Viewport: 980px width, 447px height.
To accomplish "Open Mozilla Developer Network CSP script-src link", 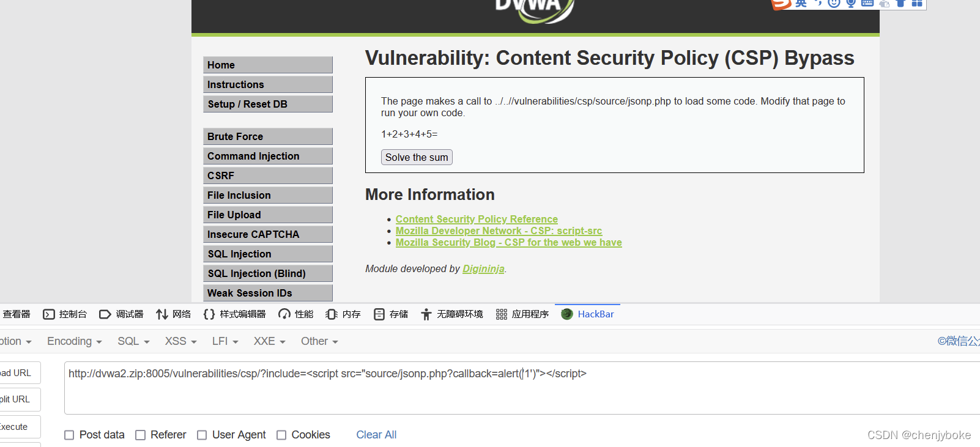I will (499, 231).
